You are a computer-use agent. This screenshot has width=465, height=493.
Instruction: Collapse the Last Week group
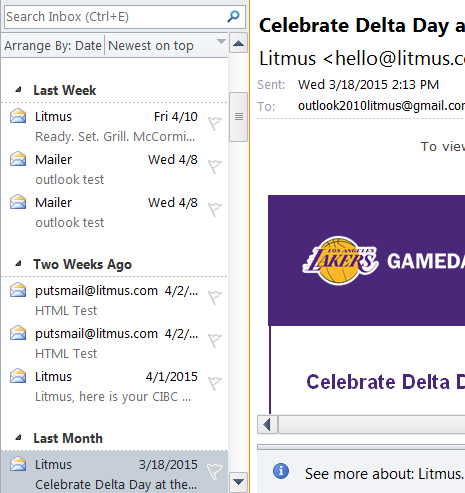coord(19,90)
